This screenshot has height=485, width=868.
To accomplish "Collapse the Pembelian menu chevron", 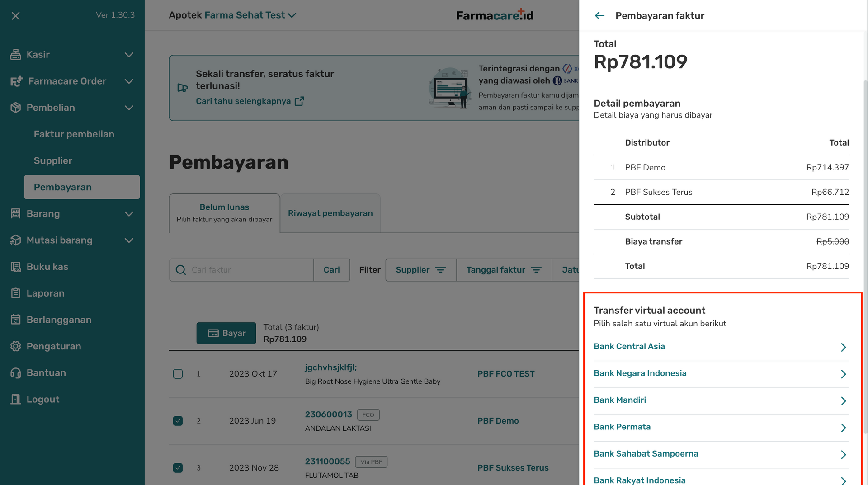I will (129, 108).
